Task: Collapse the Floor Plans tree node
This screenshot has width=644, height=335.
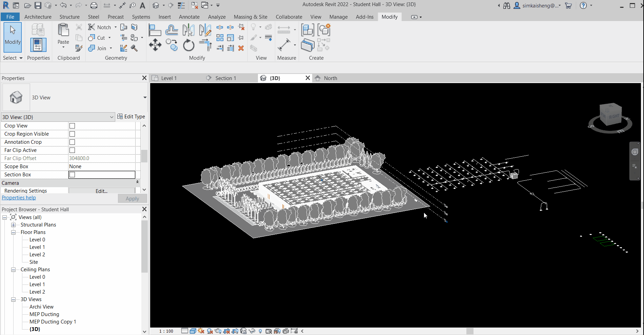Action: (14, 232)
